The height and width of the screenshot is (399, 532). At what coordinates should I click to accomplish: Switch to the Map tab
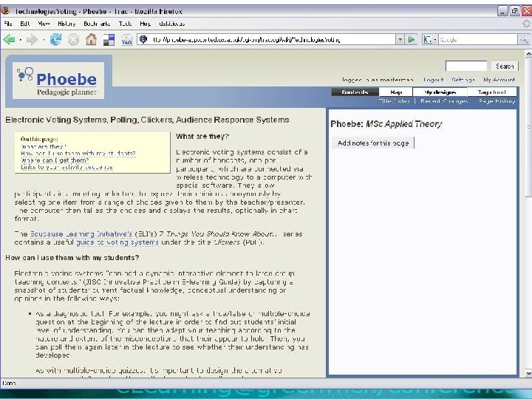pyautogui.click(x=396, y=92)
